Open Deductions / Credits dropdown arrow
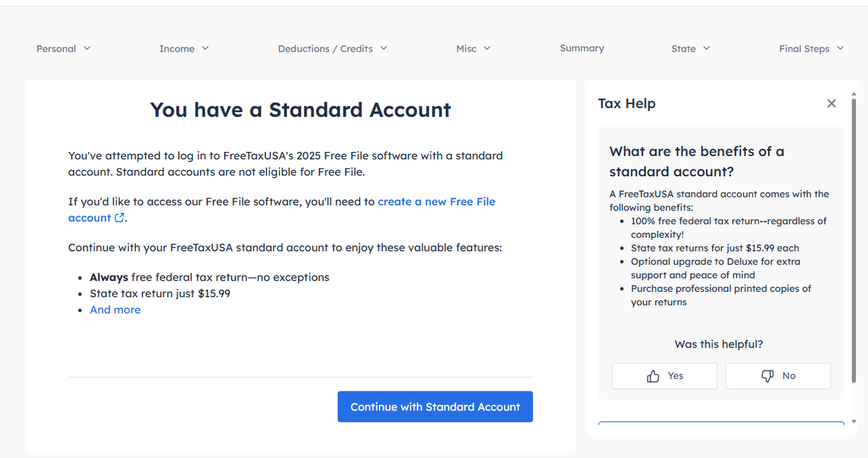This screenshot has width=868, height=458. click(x=383, y=48)
